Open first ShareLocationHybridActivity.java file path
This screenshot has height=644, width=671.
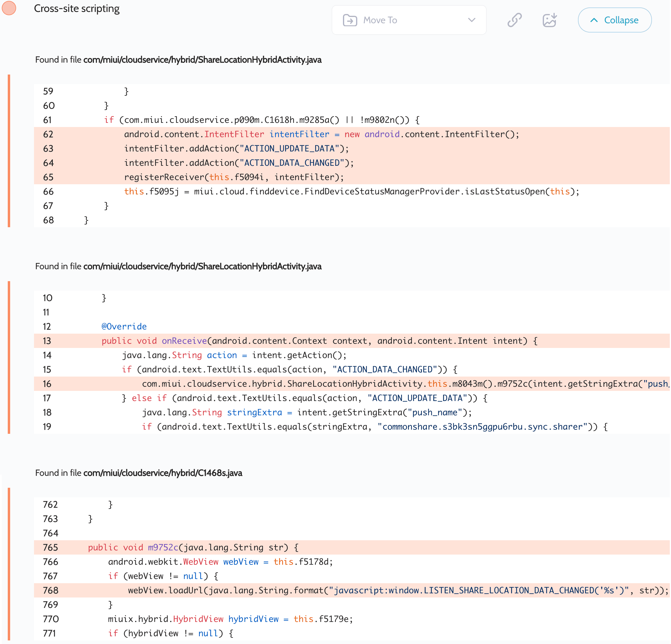point(202,60)
